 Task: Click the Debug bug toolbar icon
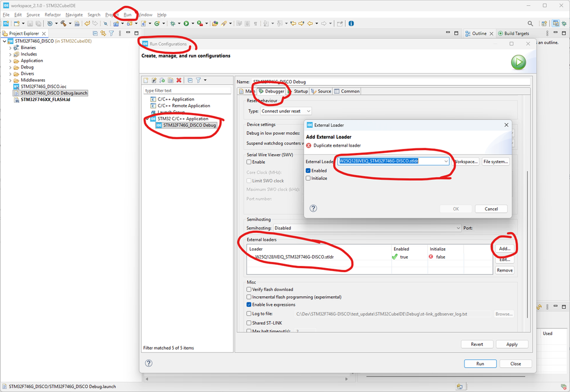(x=173, y=23)
